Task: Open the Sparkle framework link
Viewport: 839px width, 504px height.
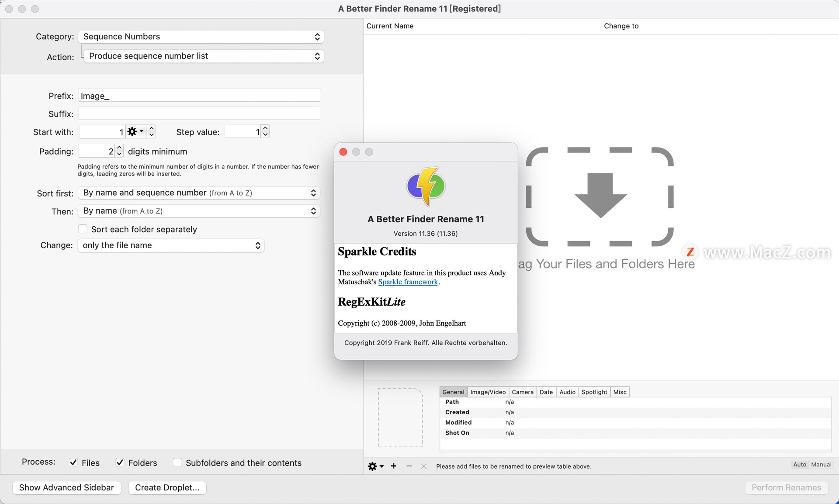Action: tap(408, 282)
